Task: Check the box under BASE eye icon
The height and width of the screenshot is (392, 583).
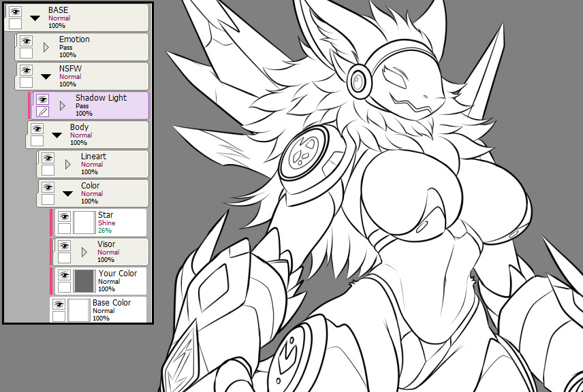Action: point(15,24)
